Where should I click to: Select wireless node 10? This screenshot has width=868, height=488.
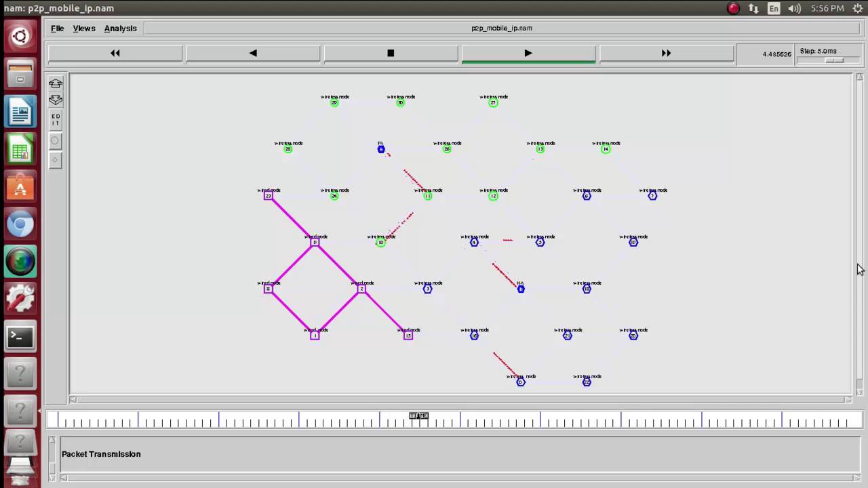(x=381, y=242)
